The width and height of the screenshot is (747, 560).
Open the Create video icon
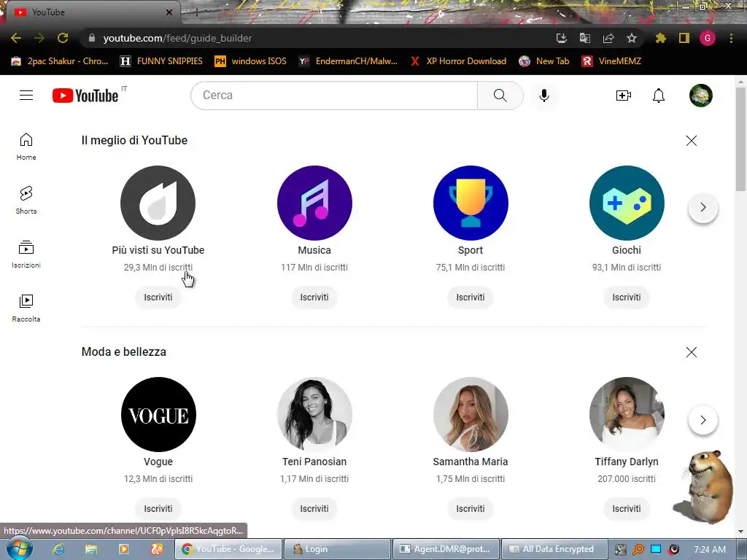(x=623, y=96)
